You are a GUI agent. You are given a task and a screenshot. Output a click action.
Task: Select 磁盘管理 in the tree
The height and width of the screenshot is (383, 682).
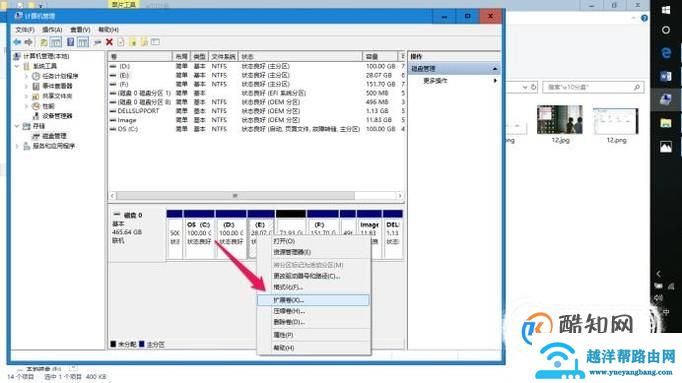[x=54, y=136]
